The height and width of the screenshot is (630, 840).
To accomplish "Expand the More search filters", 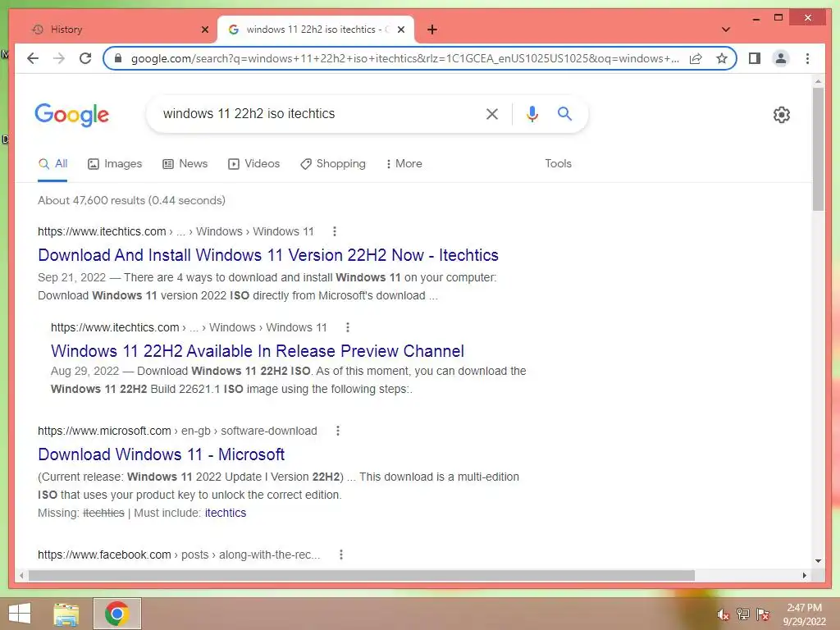I will [x=404, y=164].
